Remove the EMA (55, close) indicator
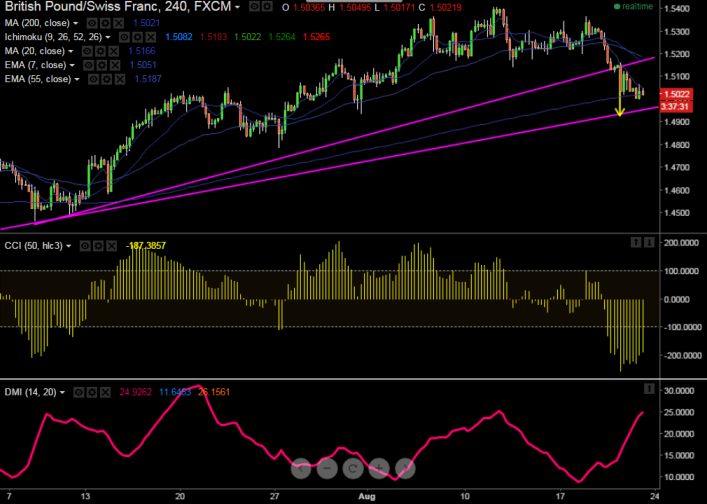 (119, 79)
